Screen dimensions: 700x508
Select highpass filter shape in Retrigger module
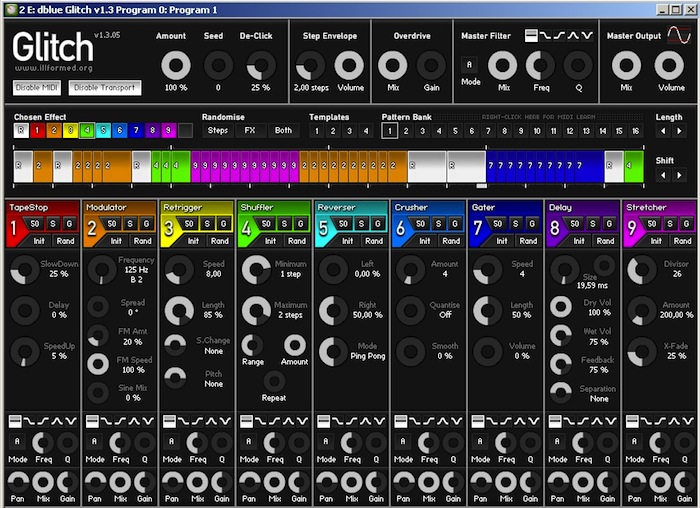tap(197, 421)
